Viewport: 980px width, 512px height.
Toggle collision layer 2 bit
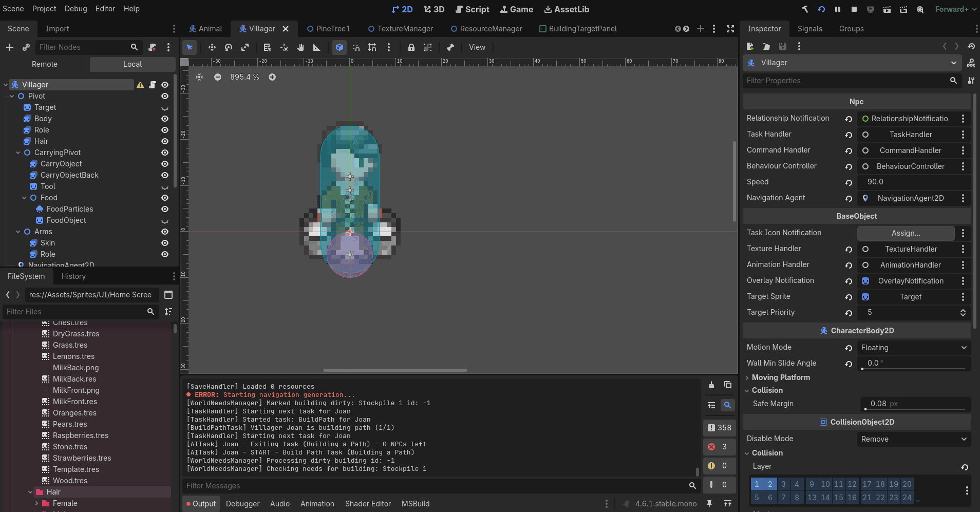click(x=770, y=484)
